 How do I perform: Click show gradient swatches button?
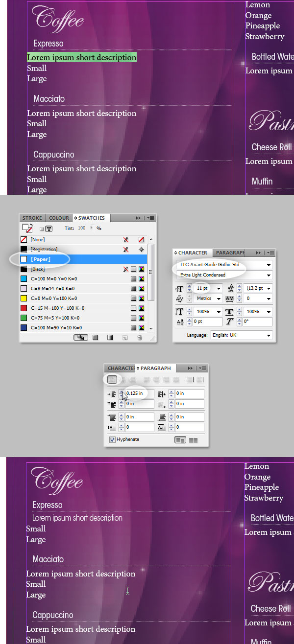(110, 337)
